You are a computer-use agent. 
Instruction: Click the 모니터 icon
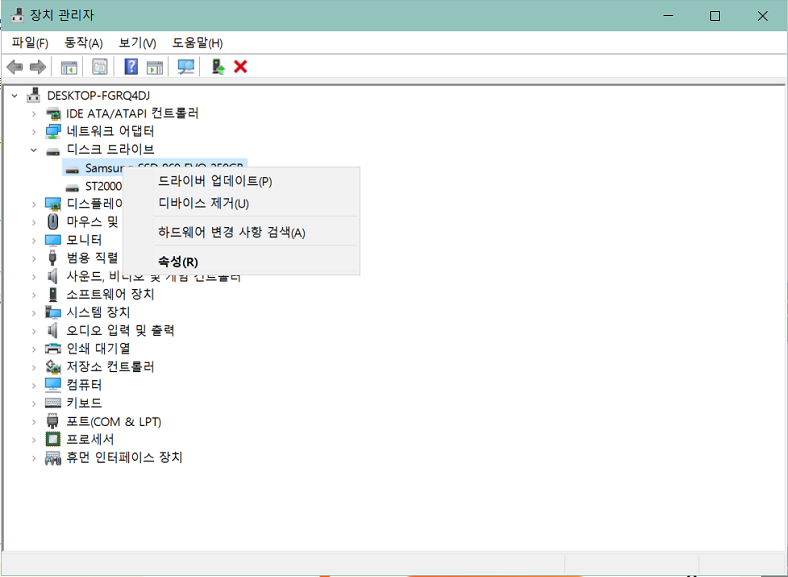(53, 240)
